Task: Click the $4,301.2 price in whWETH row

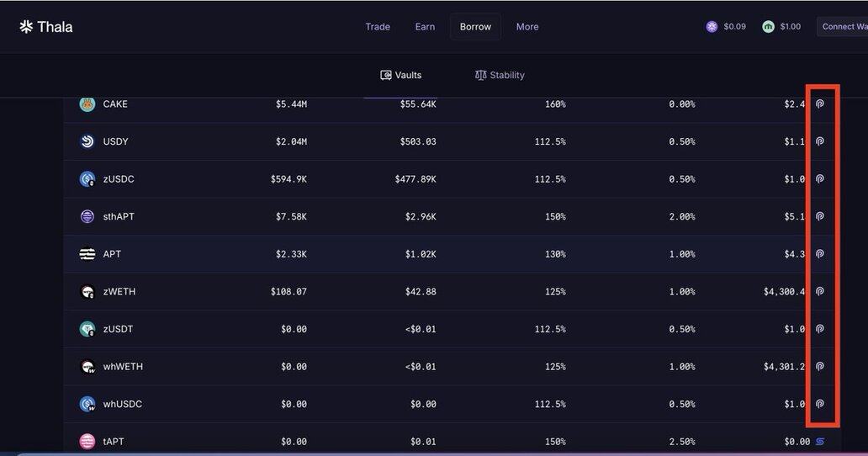Action: point(785,366)
